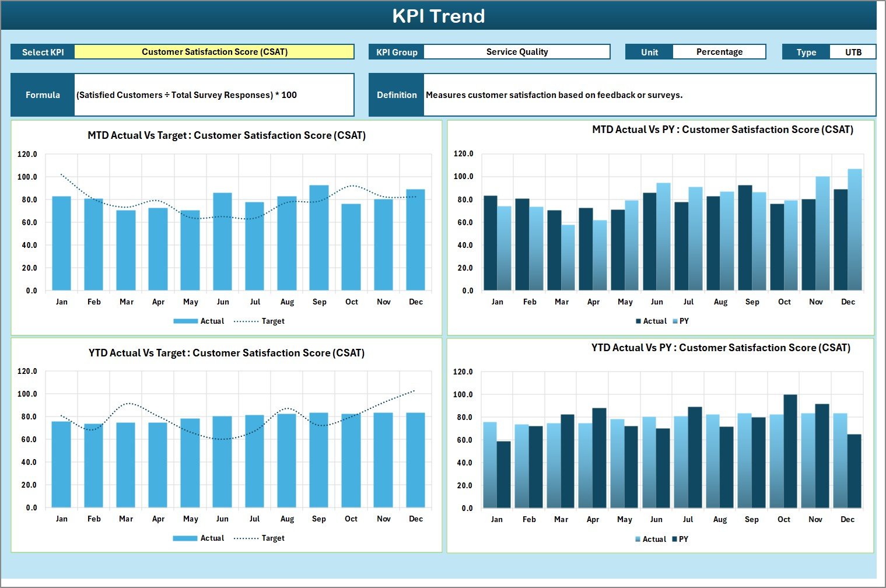Select the MTD Actual Vs Target chart title
Screen dimensions: 886x588
[226, 135]
